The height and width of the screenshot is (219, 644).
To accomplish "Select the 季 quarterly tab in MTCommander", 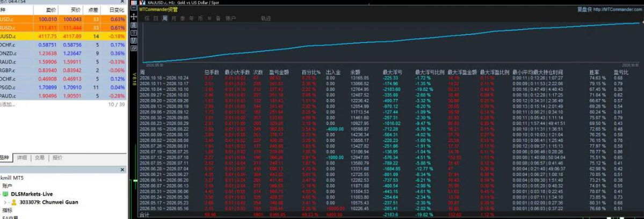I will coord(183,18).
